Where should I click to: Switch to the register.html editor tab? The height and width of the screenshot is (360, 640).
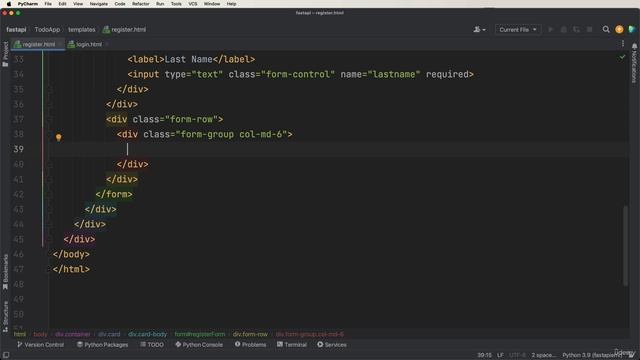pyautogui.click(x=38, y=44)
